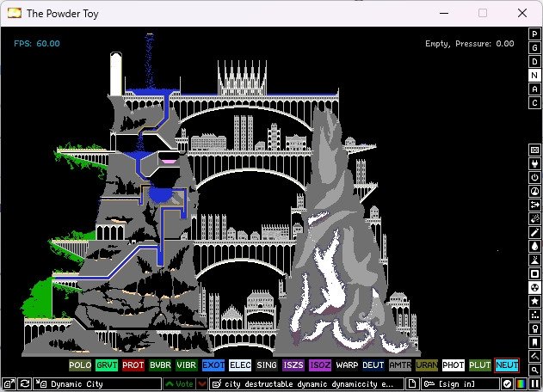The width and height of the screenshot is (543, 392).
Task: Open the Sensors gauge category
Action: click(534, 191)
